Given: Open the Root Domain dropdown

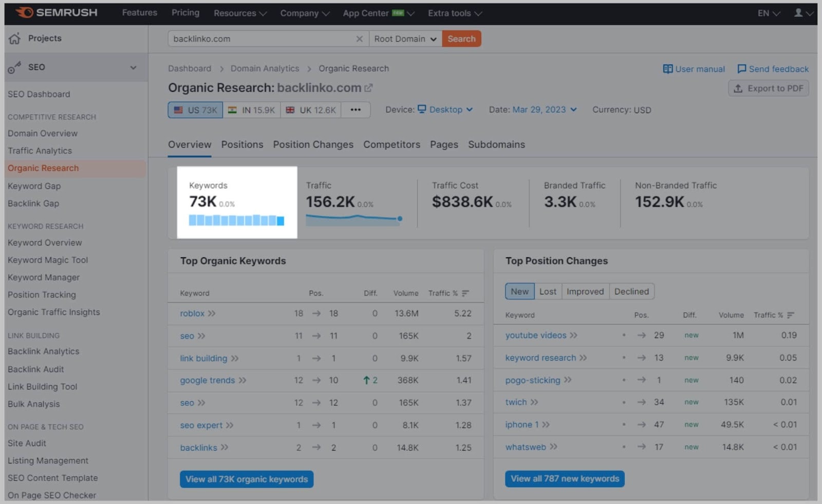Looking at the screenshot, I should [x=405, y=39].
